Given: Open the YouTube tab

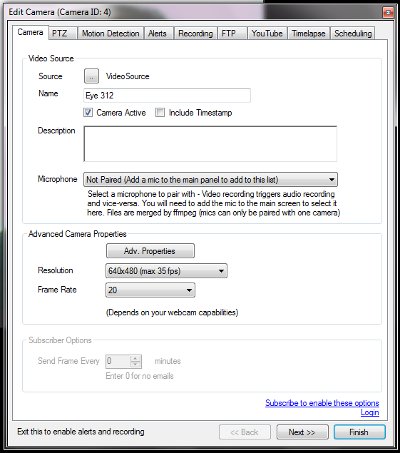Looking at the screenshot, I should coord(267,33).
